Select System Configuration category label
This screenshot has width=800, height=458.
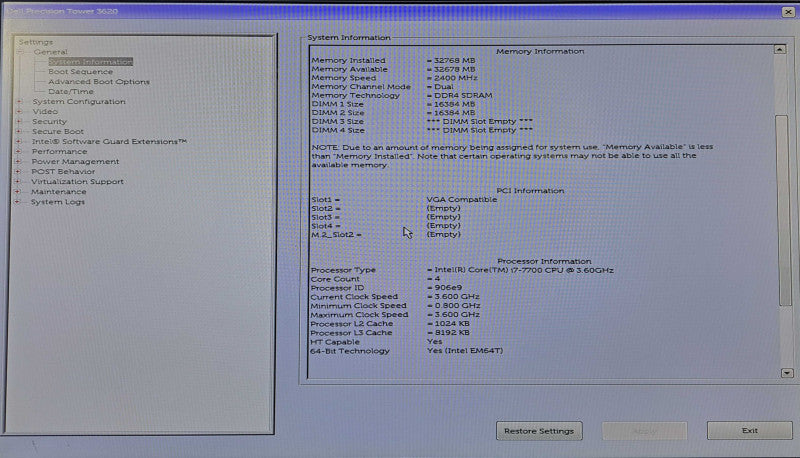(79, 101)
